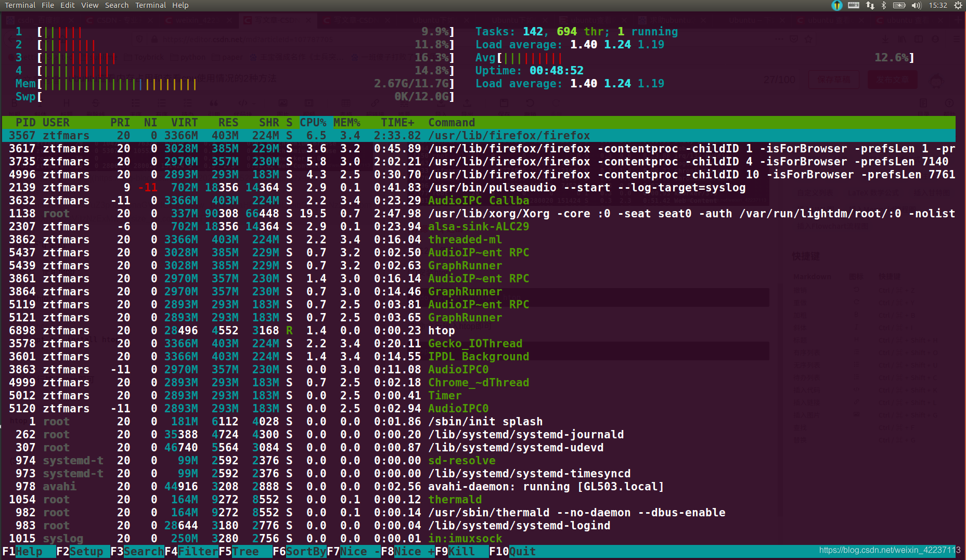Select the IPDL Background thread row
Screen dimensions: 966x560
479,357
